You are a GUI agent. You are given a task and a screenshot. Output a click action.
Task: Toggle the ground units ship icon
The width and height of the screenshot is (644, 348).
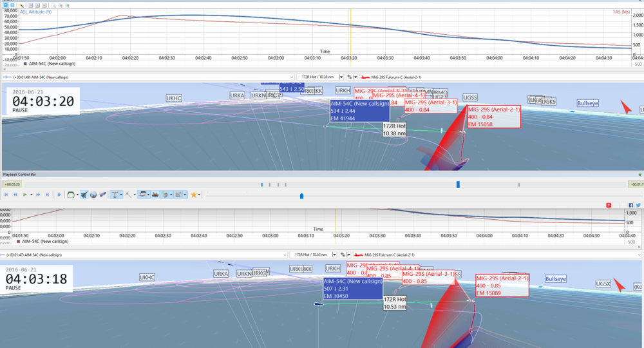pyautogui.click(x=155, y=195)
